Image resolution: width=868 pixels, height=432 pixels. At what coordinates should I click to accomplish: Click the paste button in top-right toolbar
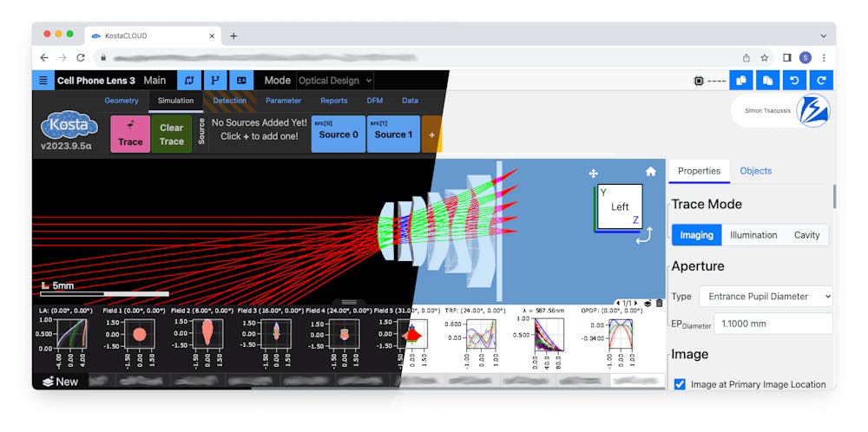coord(768,80)
